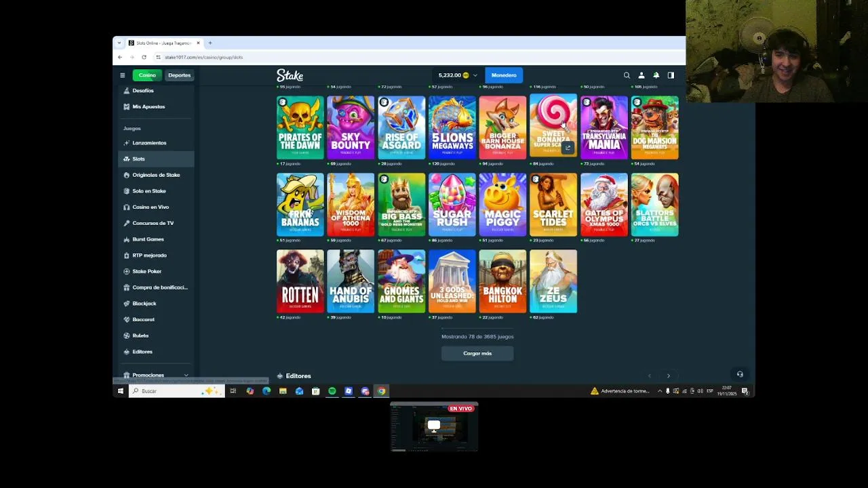Open Casino en Vivo in sidebar

(x=157, y=207)
